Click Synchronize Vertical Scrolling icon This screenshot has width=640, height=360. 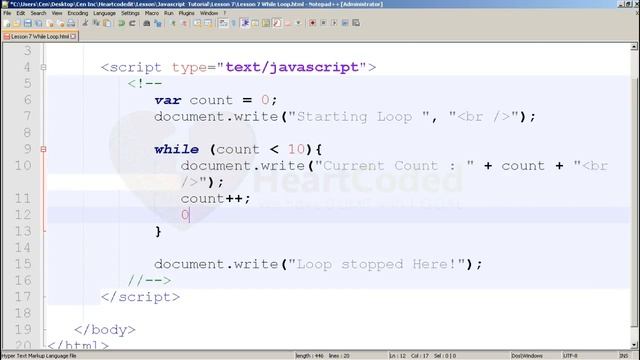click(x=198, y=23)
